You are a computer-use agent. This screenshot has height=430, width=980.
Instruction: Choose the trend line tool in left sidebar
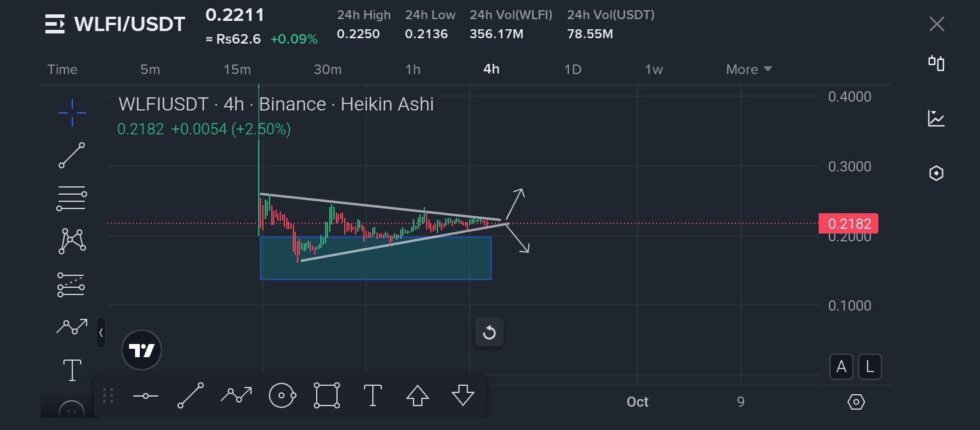[x=72, y=155]
